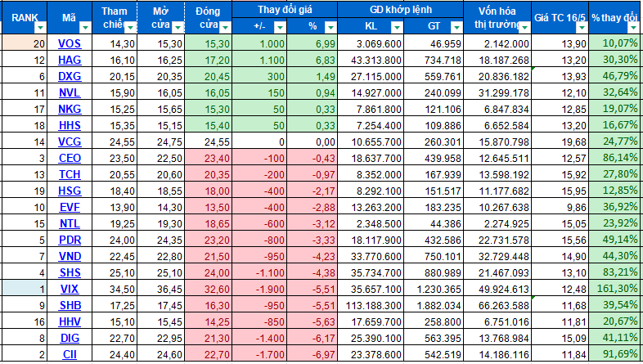Open the Mã column filter dropdown
This screenshot has width=643, height=364.
[85, 28]
